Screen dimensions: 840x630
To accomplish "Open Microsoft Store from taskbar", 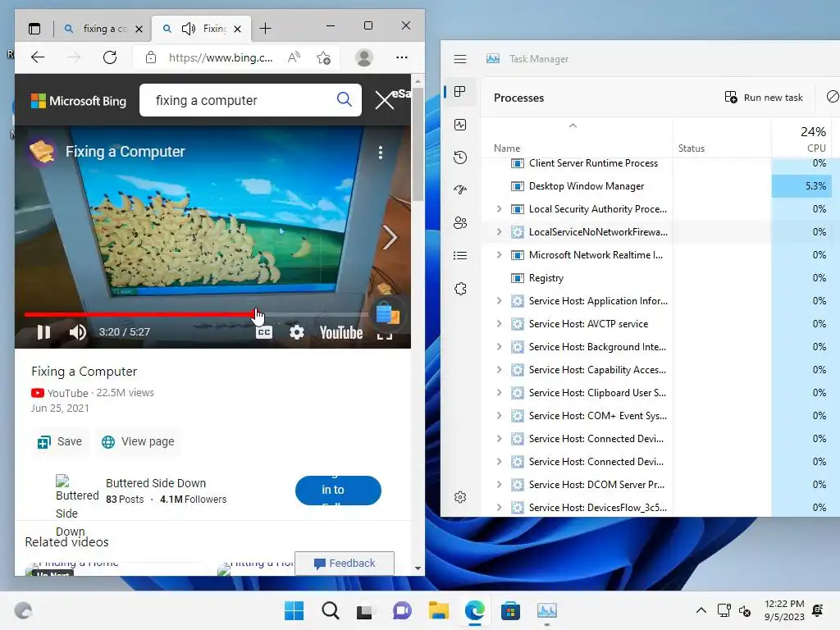I will pyautogui.click(x=510, y=610).
